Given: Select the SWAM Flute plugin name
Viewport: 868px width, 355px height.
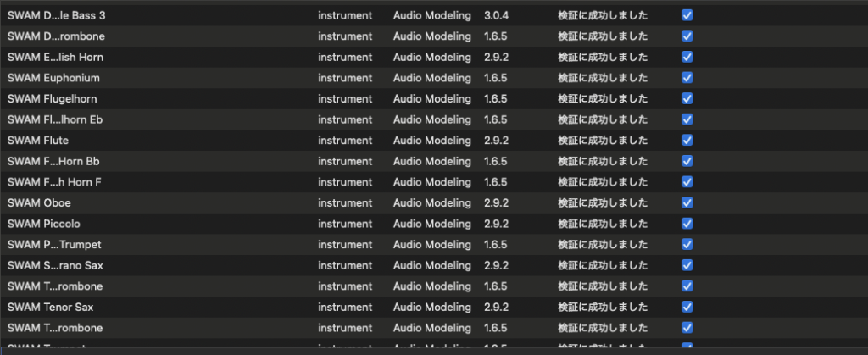Looking at the screenshot, I should coord(38,141).
